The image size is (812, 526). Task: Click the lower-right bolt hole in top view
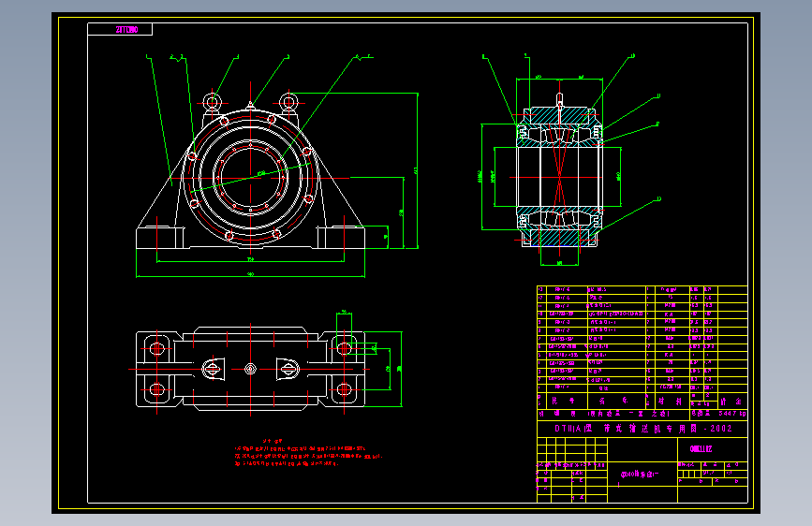[344, 389]
